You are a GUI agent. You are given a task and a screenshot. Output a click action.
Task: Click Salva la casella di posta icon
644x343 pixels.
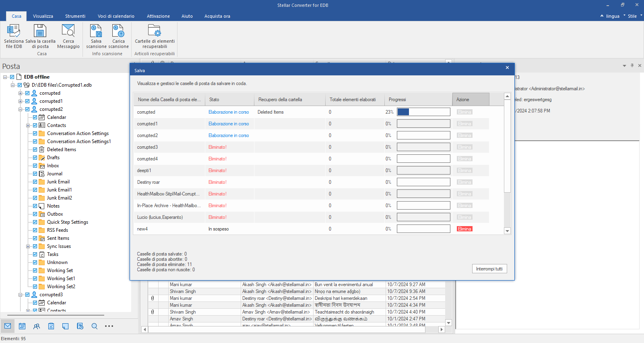(40, 31)
